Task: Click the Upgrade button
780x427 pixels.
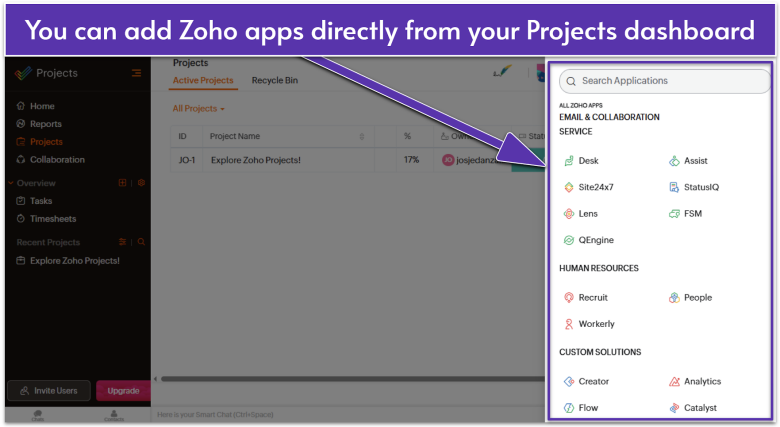Action: coord(123,391)
